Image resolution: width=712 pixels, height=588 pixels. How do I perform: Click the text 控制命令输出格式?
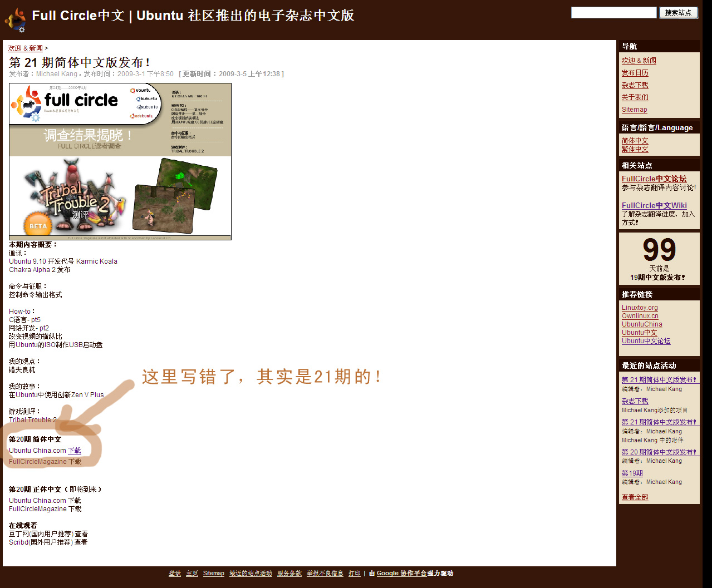click(x=36, y=295)
